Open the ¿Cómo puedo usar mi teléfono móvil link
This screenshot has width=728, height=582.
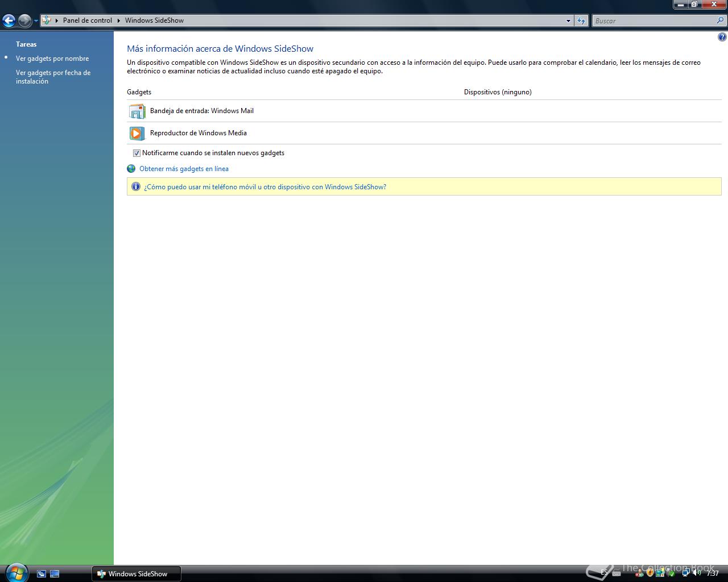pyautogui.click(x=265, y=187)
